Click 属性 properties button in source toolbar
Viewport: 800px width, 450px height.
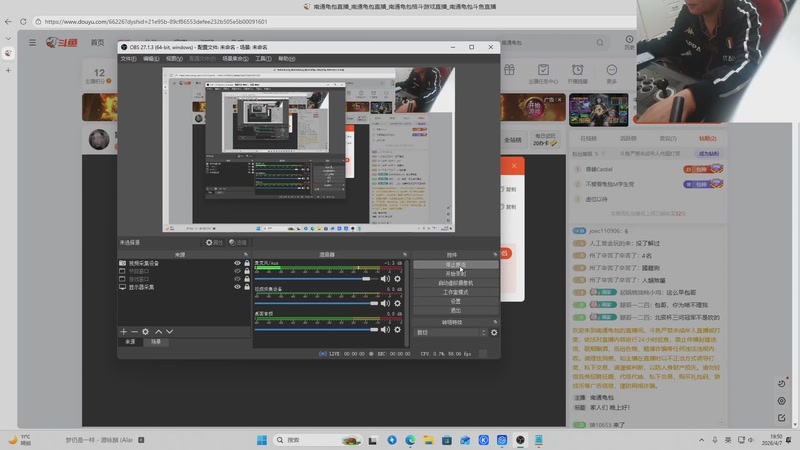pos(214,243)
